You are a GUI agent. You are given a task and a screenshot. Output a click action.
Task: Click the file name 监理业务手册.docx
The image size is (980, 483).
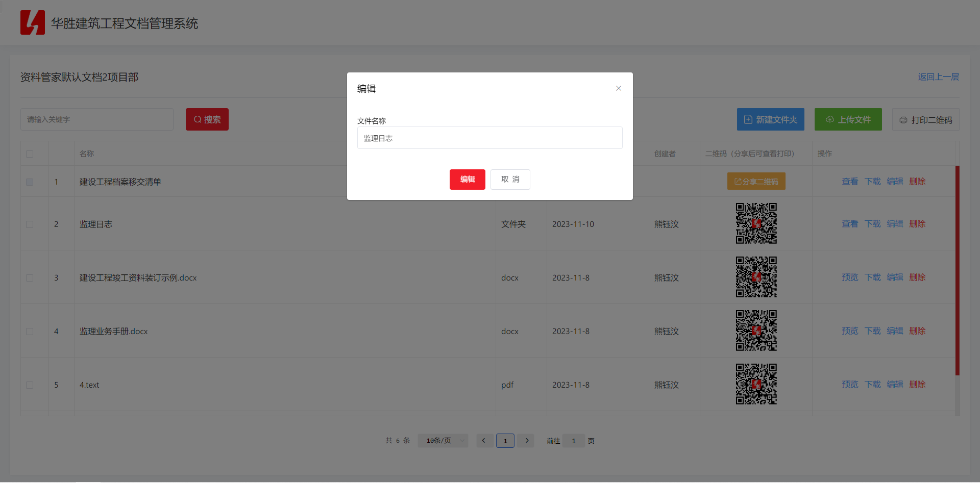tap(113, 332)
